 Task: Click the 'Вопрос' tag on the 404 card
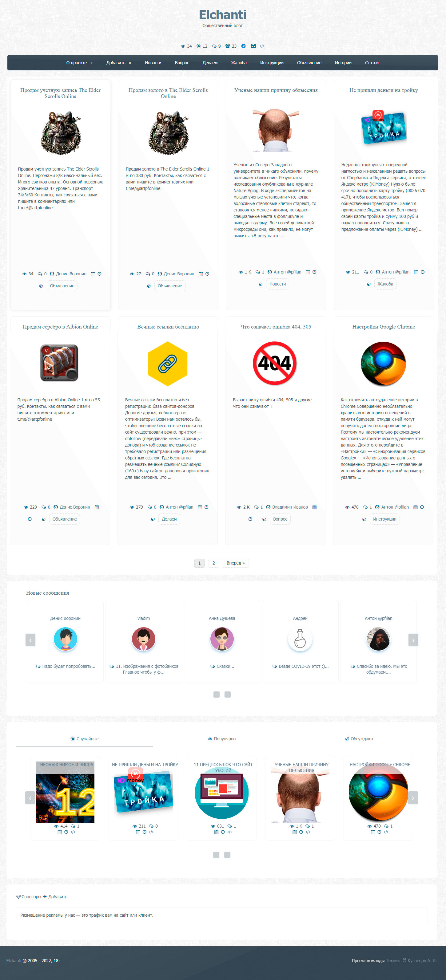[280, 519]
